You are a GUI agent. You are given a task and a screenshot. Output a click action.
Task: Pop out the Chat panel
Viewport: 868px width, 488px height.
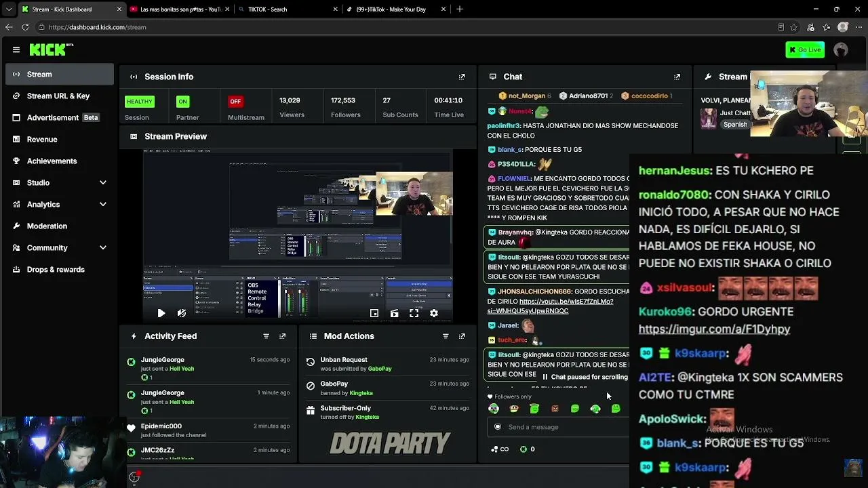click(677, 77)
